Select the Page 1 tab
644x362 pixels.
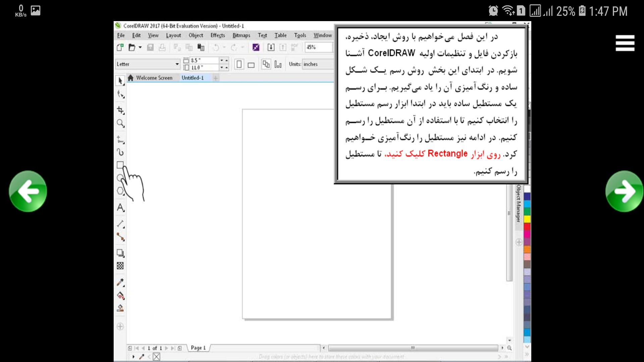click(198, 348)
